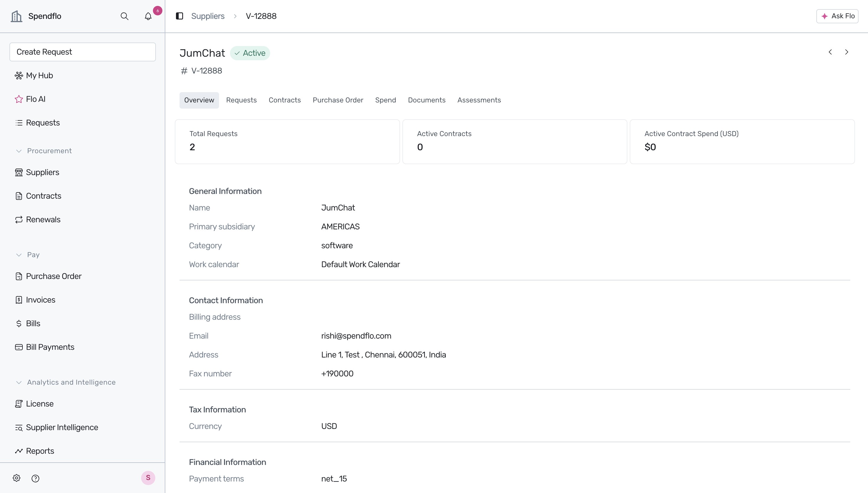Click the Invoices receipt icon
The image size is (868, 493).
(x=19, y=300)
